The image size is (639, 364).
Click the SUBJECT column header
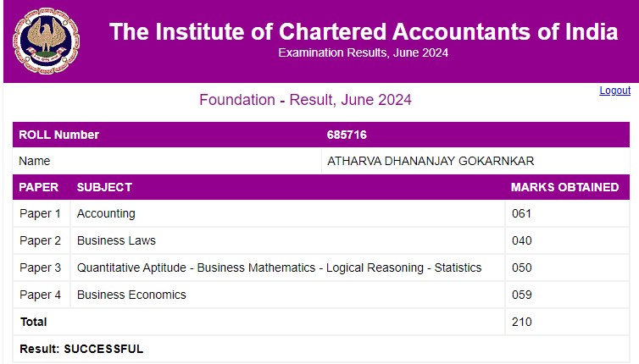[x=104, y=187]
